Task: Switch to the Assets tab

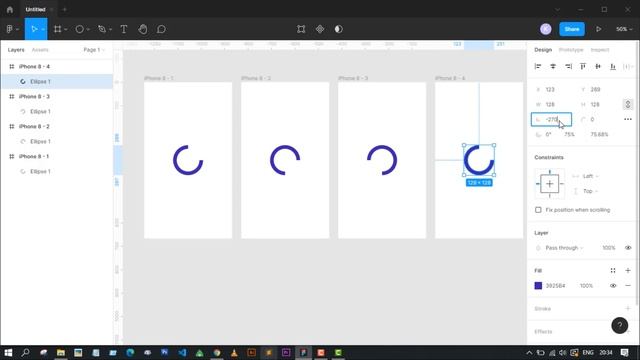Action: 40,50
